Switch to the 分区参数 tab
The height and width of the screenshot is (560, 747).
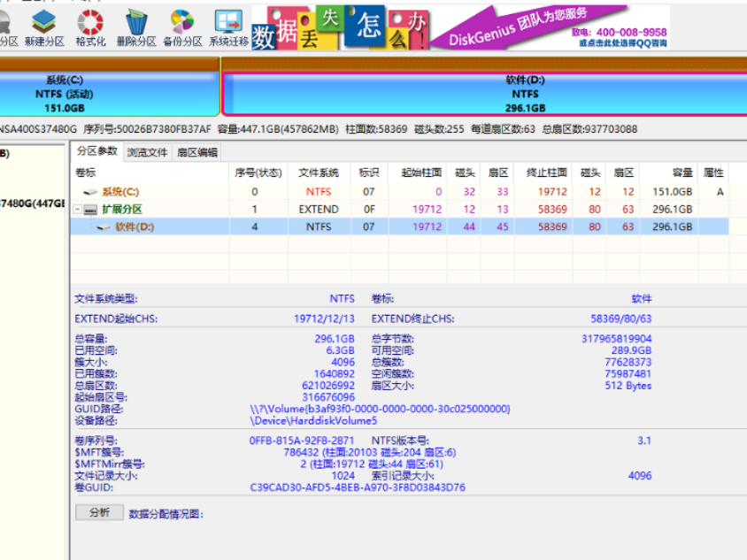pos(97,151)
